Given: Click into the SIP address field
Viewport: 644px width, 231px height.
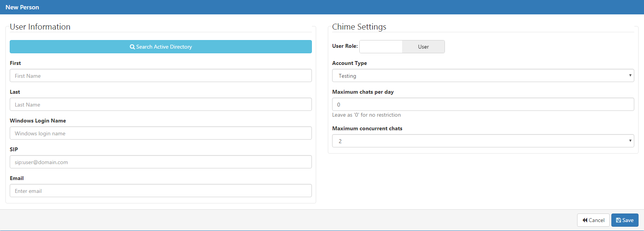Looking at the screenshot, I should click(x=161, y=162).
